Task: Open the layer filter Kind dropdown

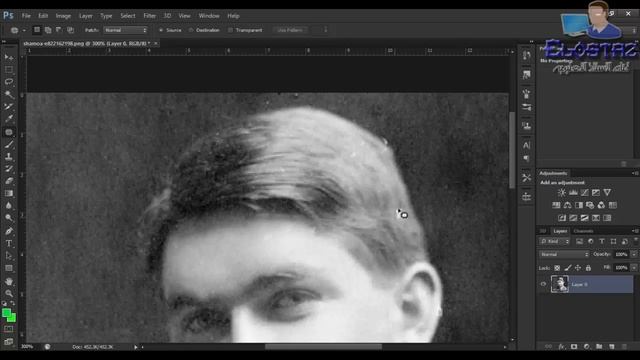Action: tap(554, 242)
